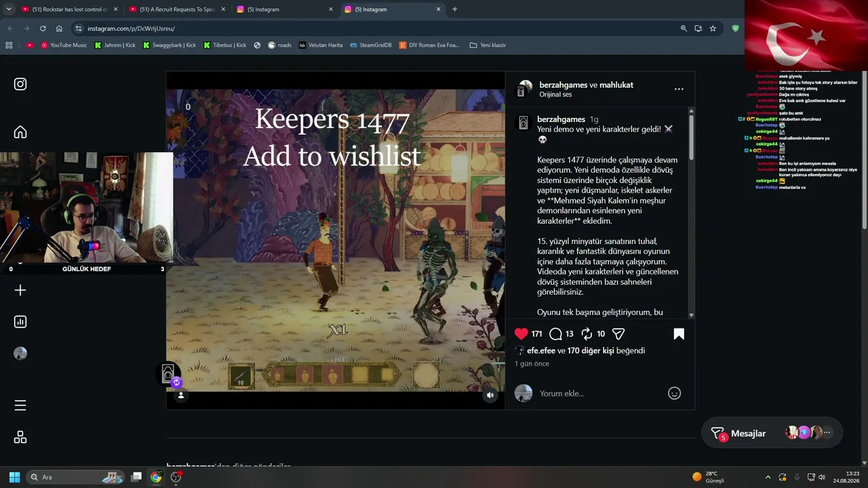Open the Jahrein | Kick bookmark
This screenshot has width=868, height=488.
pos(115,45)
